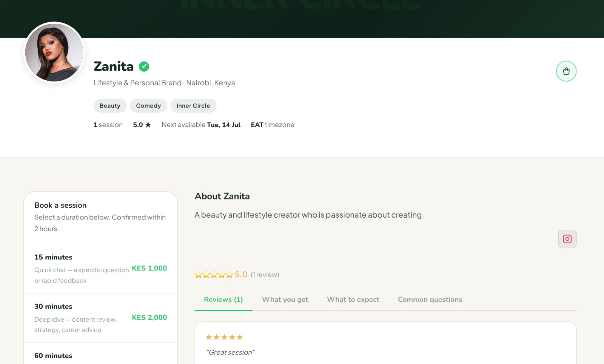Open the What you get tab
The height and width of the screenshot is (364, 604).
click(x=285, y=299)
